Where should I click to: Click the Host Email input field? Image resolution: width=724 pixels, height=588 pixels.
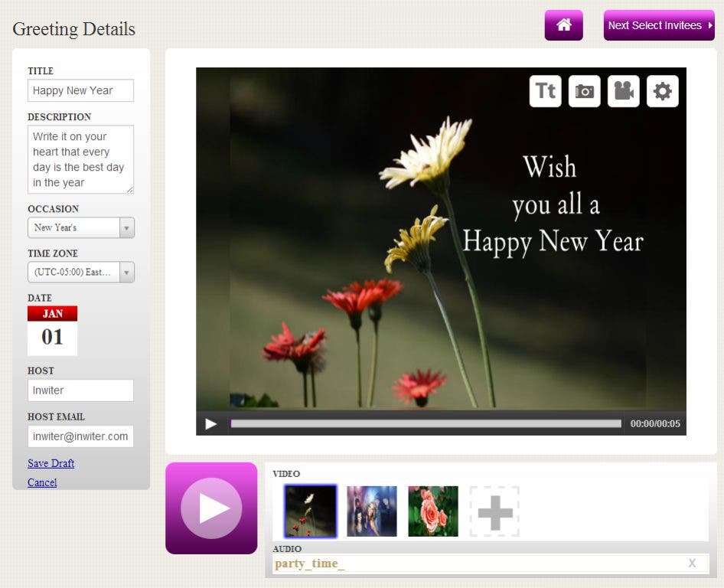point(80,436)
